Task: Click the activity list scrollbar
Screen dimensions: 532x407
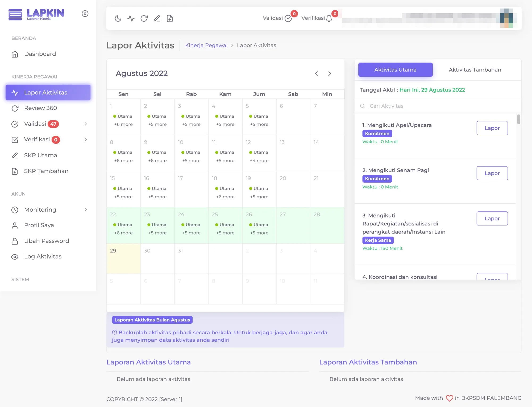Action: [518, 119]
